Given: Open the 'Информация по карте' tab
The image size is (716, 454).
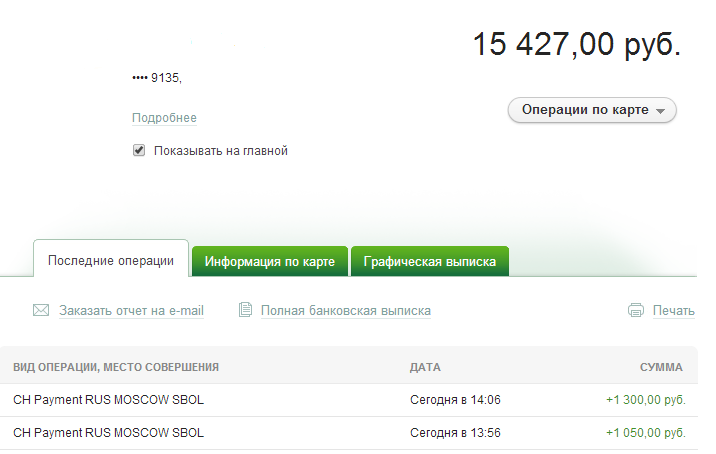Looking at the screenshot, I should click(x=269, y=261).
